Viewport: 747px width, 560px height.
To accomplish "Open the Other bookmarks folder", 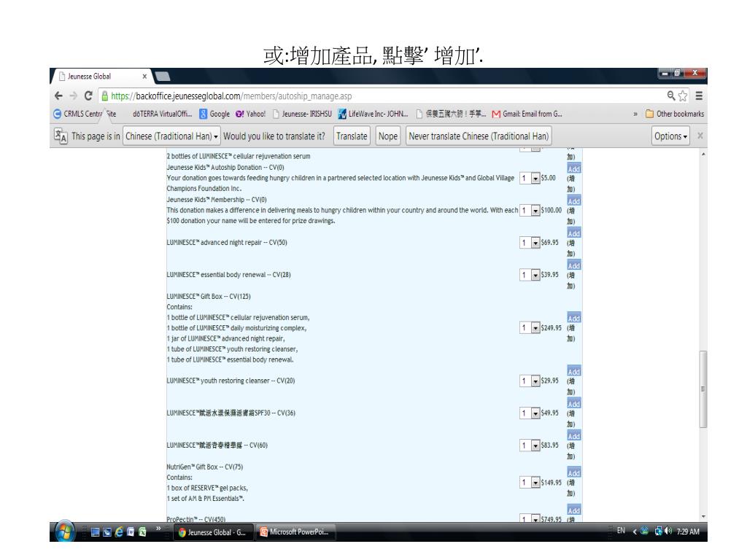I will (675, 114).
